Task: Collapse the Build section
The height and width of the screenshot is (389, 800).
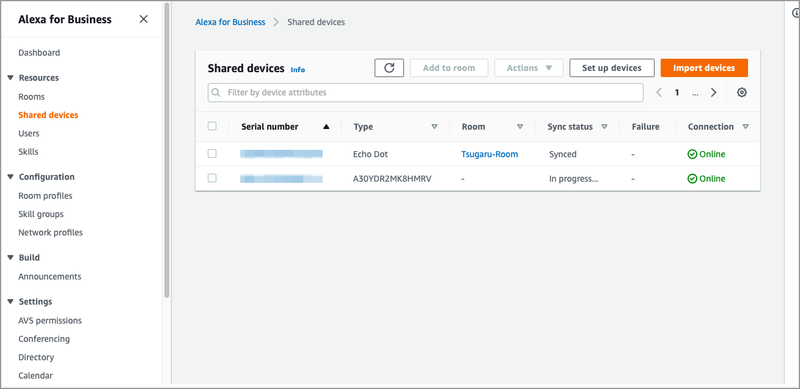Action: 10,257
